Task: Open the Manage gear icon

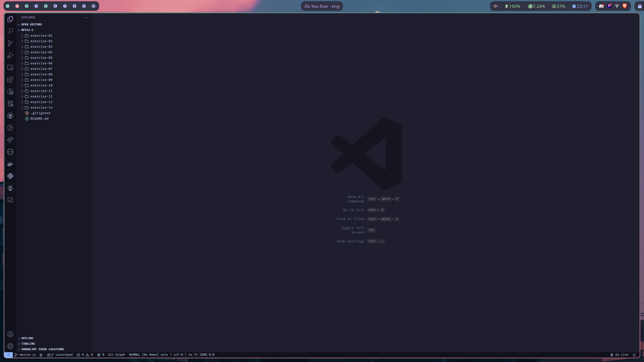Action: [x=10, y=346]
